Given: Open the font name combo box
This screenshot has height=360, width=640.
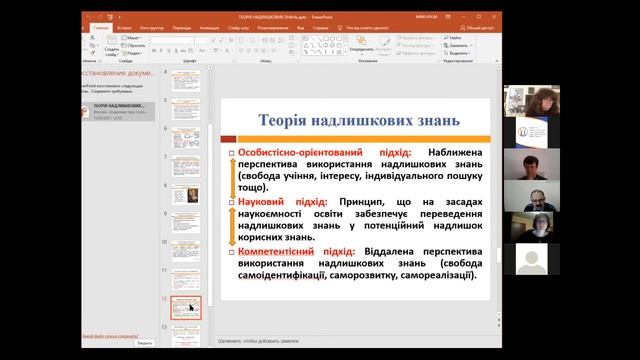Looking at the screenshot, I should 171,40.
